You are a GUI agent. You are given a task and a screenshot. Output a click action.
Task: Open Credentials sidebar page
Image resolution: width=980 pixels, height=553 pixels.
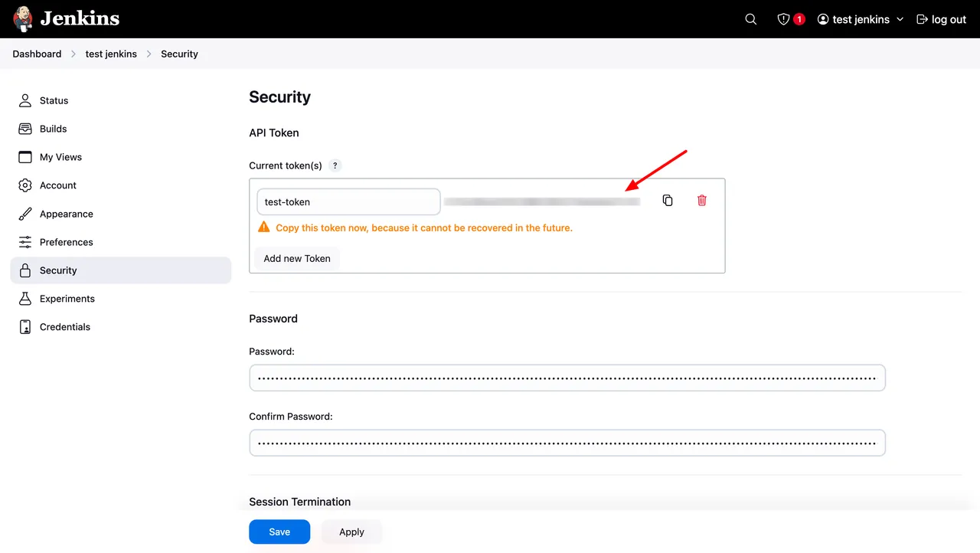121,327
